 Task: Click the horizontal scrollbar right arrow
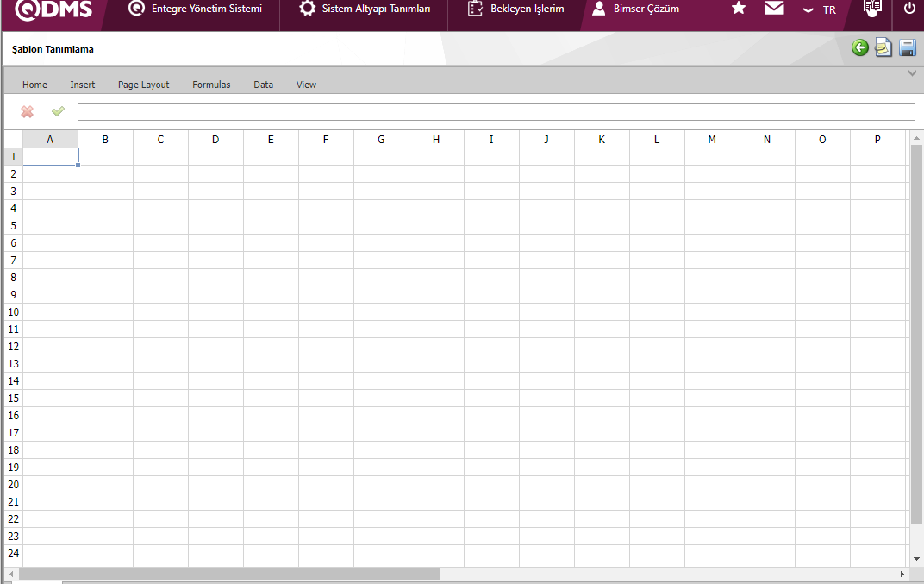[902, 574]
